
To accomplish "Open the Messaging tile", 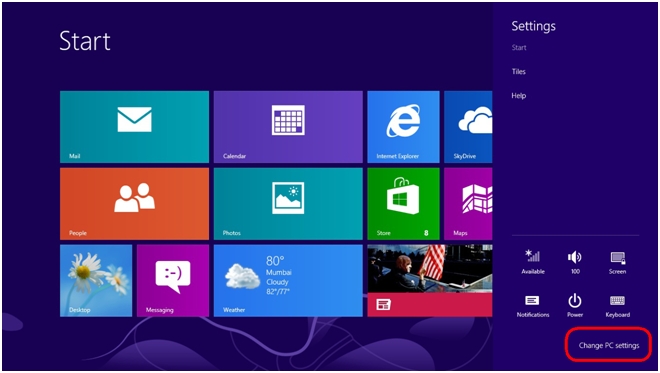I will tap(173, 281).
